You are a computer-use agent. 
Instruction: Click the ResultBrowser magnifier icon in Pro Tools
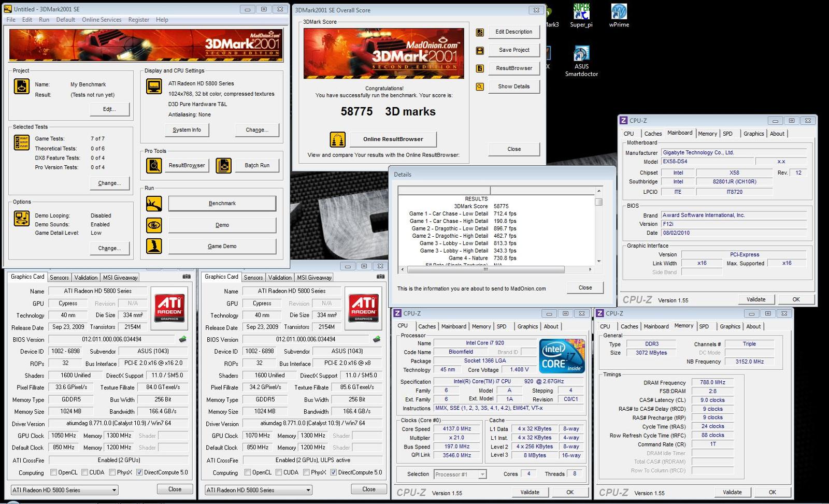click(x=154, y=165)
